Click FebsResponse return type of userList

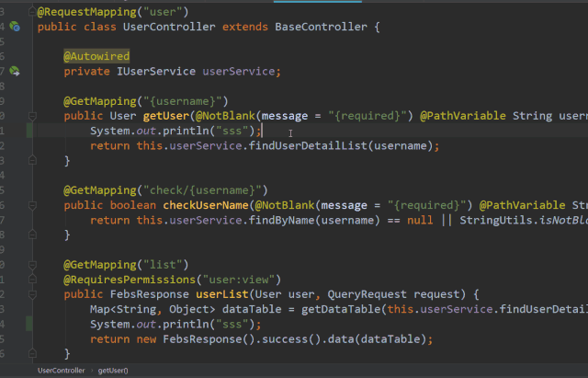(x=149, y=294)
